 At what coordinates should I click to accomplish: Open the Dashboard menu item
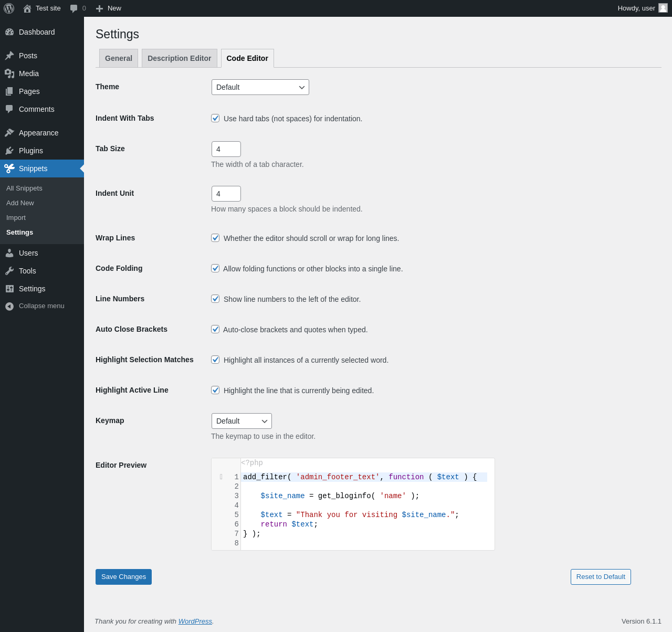tap(42, 32)
